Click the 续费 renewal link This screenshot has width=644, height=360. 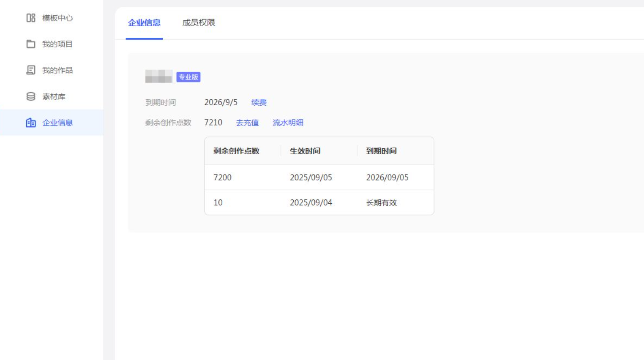(x=259, y=102)
